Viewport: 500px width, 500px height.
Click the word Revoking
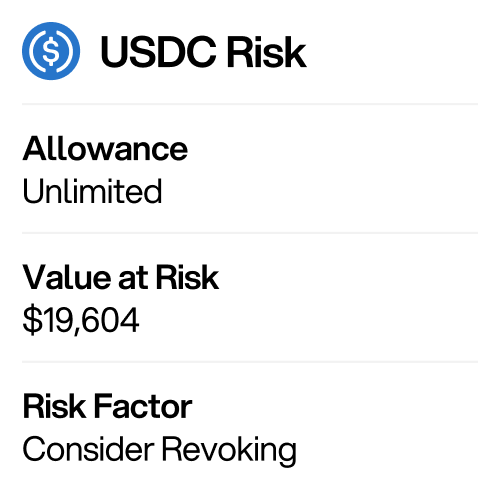[229, 451]
